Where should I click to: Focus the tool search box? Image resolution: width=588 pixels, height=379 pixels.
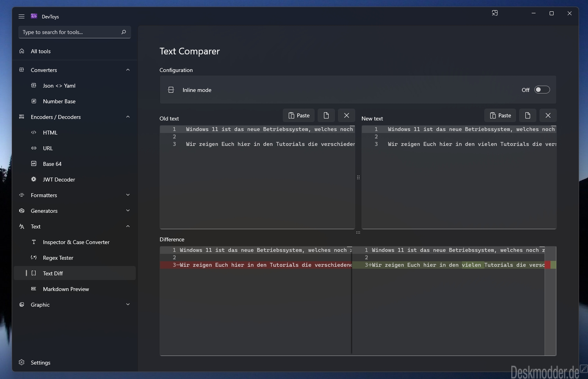pos(70,32)
